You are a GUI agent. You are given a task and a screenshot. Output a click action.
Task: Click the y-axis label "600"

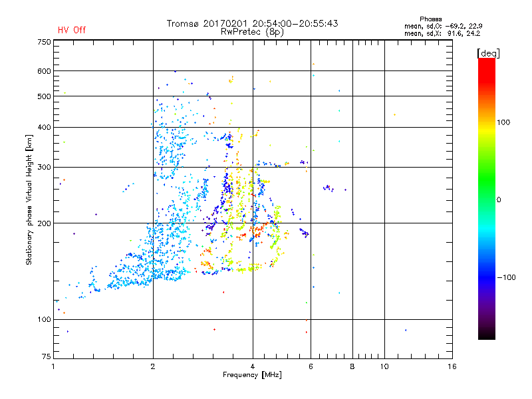(x=44, y=71)
